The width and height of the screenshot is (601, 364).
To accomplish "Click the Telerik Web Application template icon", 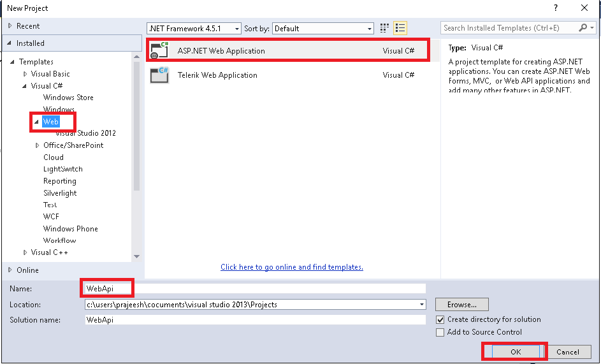I will (159, 75).
